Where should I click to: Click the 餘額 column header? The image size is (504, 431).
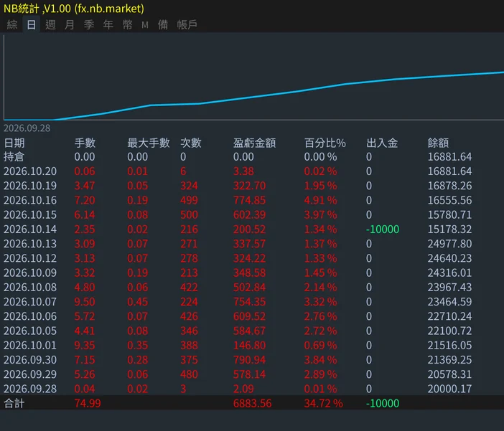438,143
